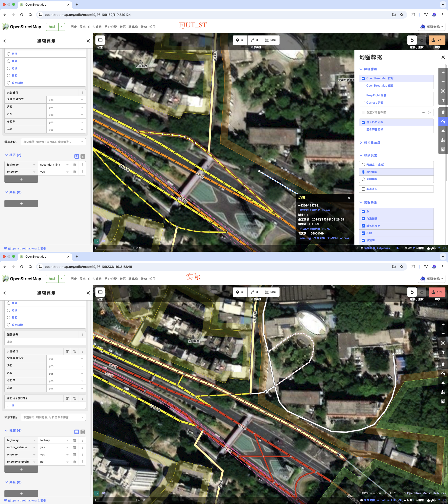This screenshot has height=504, width=448.
Task: Open 历史 menu in upper window header
Action: [74, 27]
